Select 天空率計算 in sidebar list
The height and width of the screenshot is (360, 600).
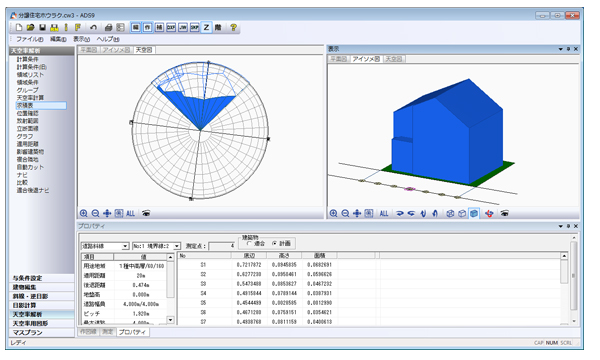click(x=30, y=98)
